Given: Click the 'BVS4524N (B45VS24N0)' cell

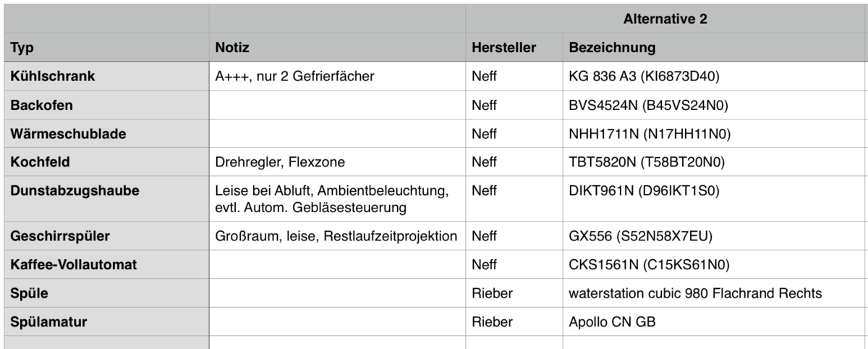Looking at the screenshot, I should pos(648,106).
